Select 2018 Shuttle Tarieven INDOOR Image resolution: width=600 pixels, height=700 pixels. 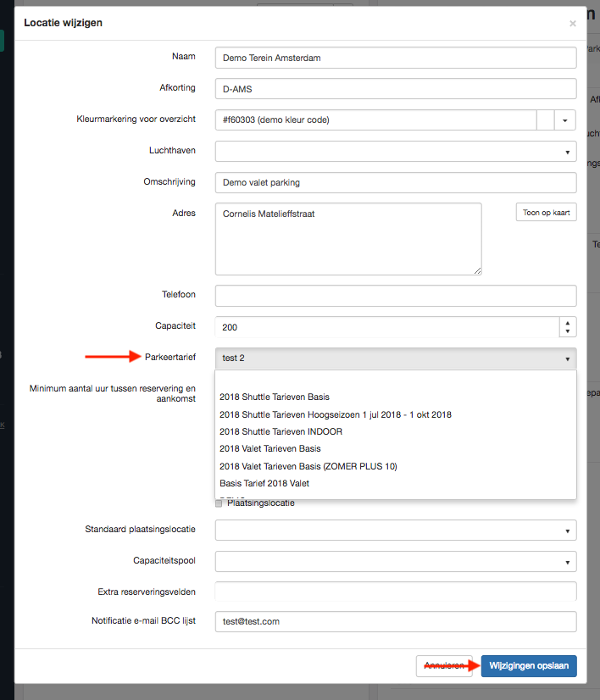click(x=396, y=431)
